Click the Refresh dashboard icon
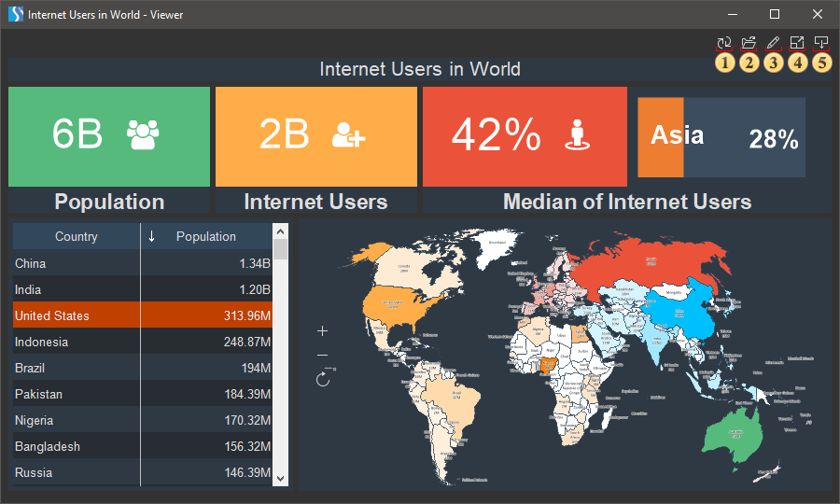The width and height of the screenshot is (840, 504). point(723,43)
